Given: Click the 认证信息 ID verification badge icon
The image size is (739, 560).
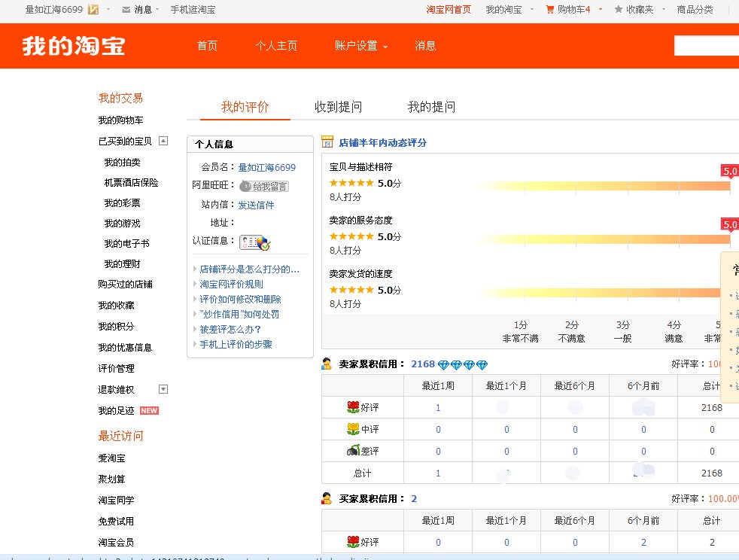Looking at the screenshot, I should (255, 241).
